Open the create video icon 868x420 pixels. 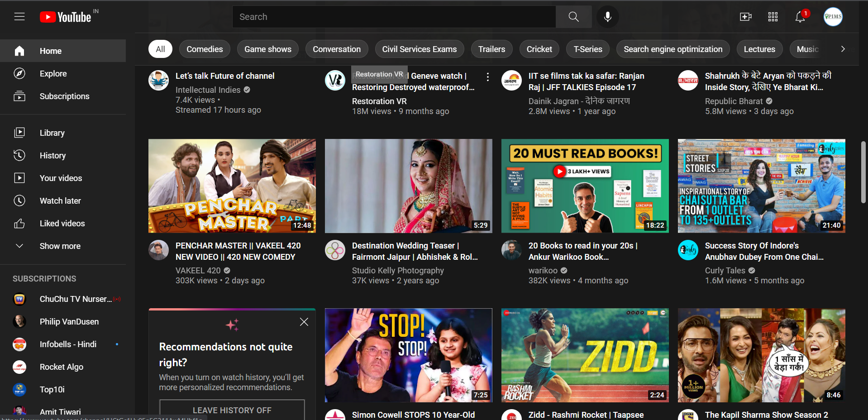click(745, 17)
